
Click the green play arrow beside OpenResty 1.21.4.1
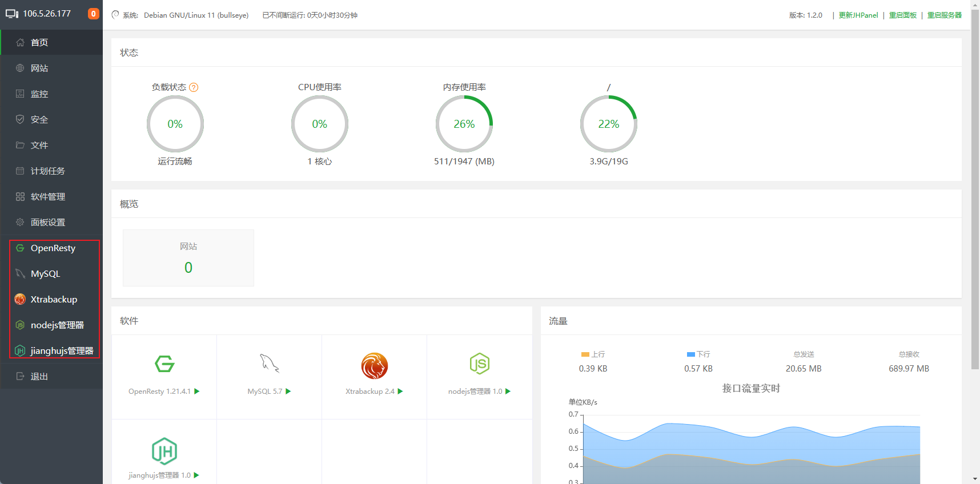(x=197, y=392)
